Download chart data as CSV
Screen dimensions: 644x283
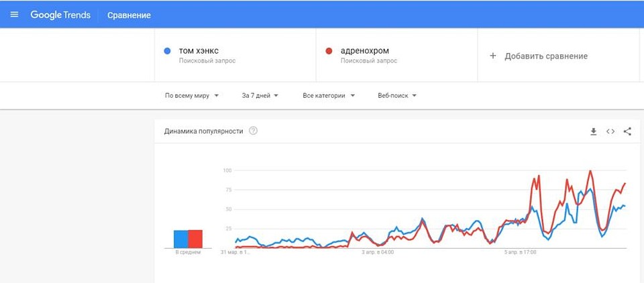(593, 131)
